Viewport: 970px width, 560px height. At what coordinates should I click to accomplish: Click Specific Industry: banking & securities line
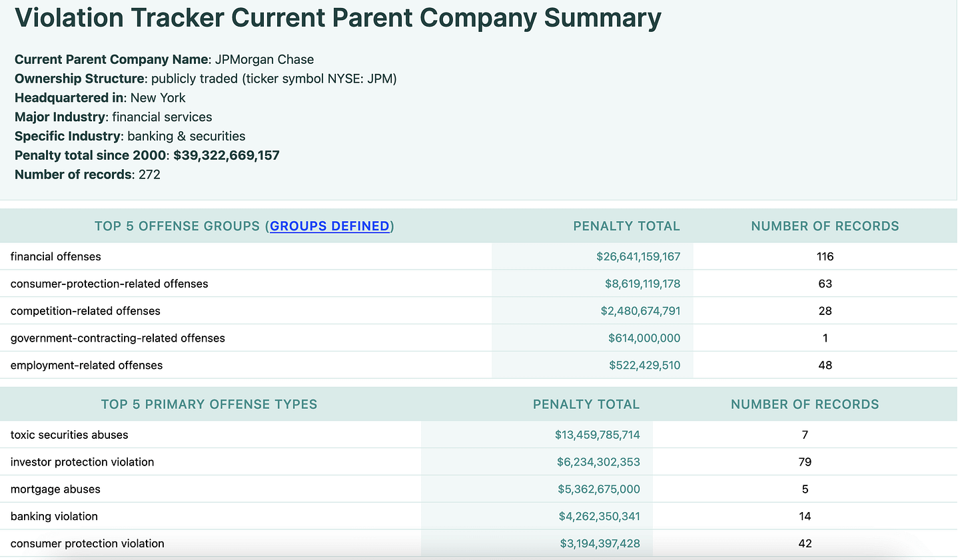point(130,136)
